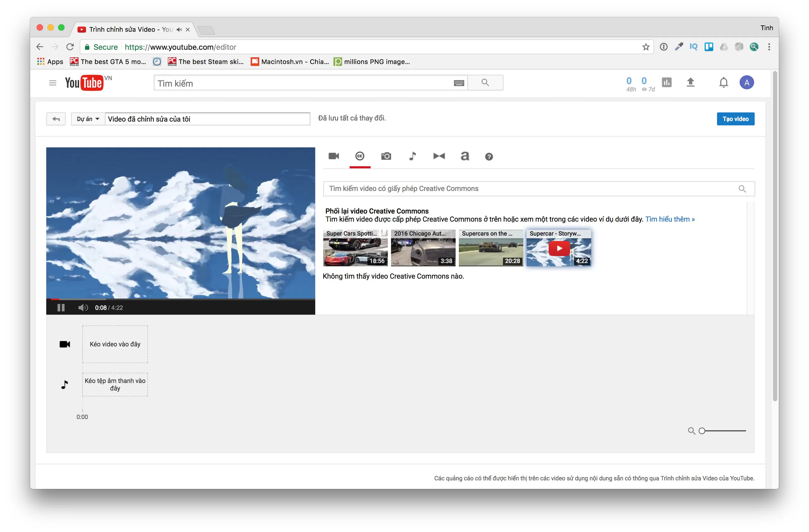This screenshot has width=809, height=532.
Task: Open the Apps bookmark shortcut
Action: [x=50, y=62]
